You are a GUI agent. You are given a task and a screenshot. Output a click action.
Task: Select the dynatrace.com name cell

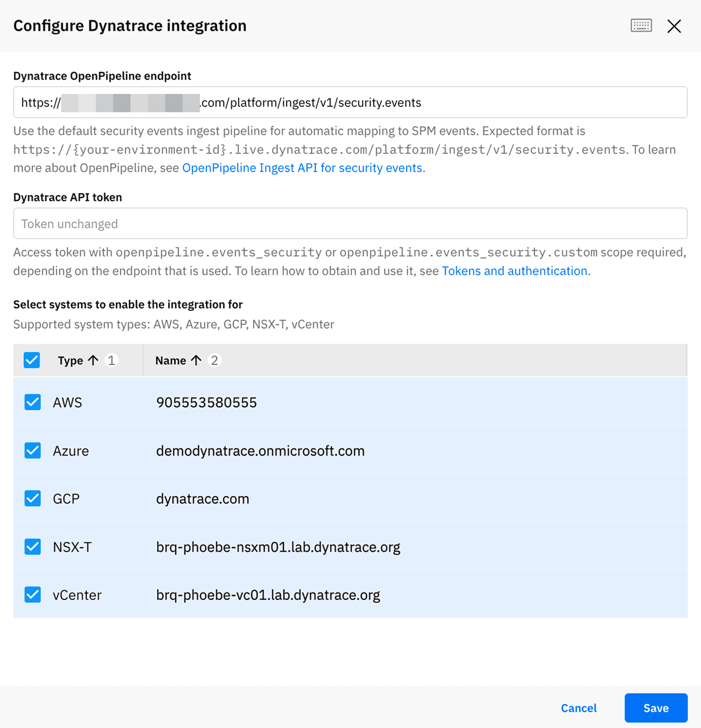[203, 499]
